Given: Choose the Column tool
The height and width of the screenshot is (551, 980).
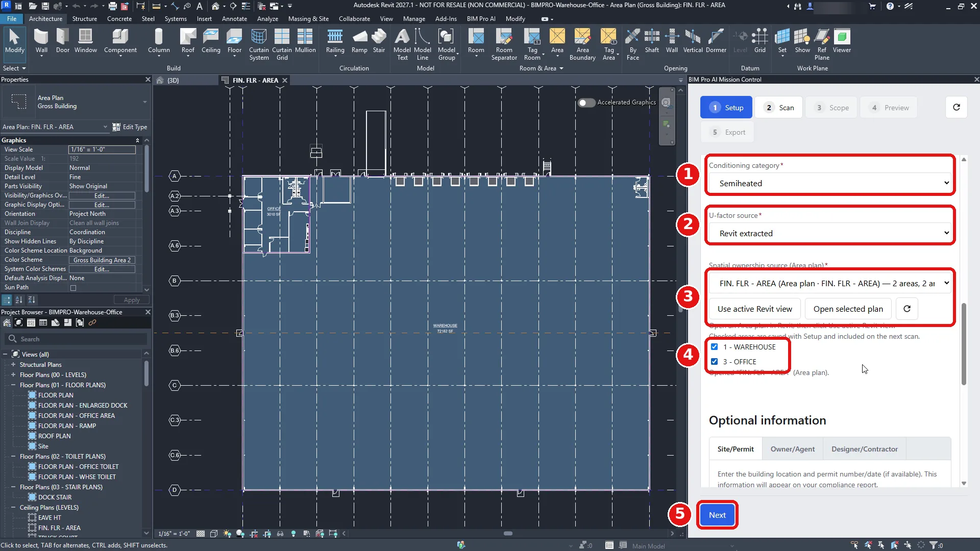Looking at the screenshot, I should click(x=159, y=41).
